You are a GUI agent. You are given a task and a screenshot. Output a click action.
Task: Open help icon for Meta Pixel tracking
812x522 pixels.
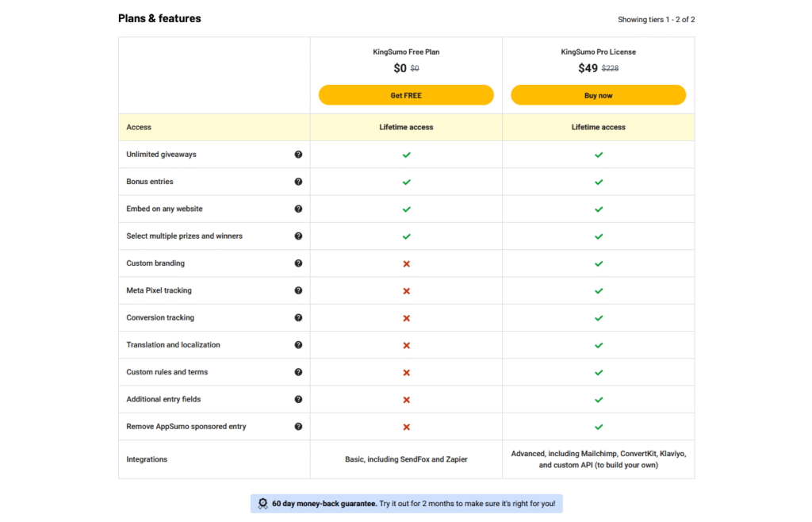point(298,290)
